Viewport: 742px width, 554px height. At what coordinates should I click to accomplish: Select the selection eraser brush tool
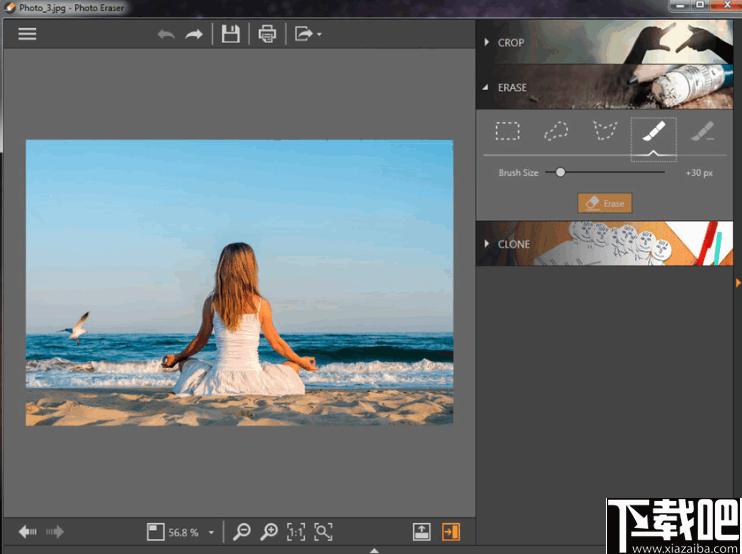click(x=702, y=132)
